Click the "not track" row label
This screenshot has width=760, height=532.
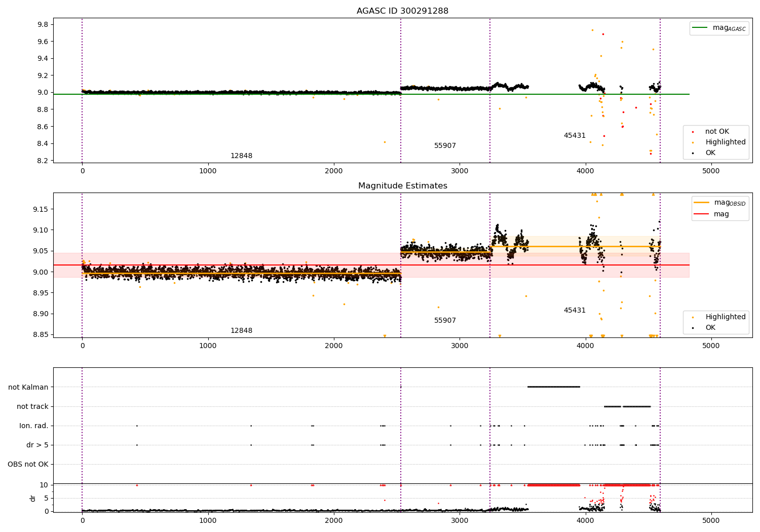click(32, 406)
